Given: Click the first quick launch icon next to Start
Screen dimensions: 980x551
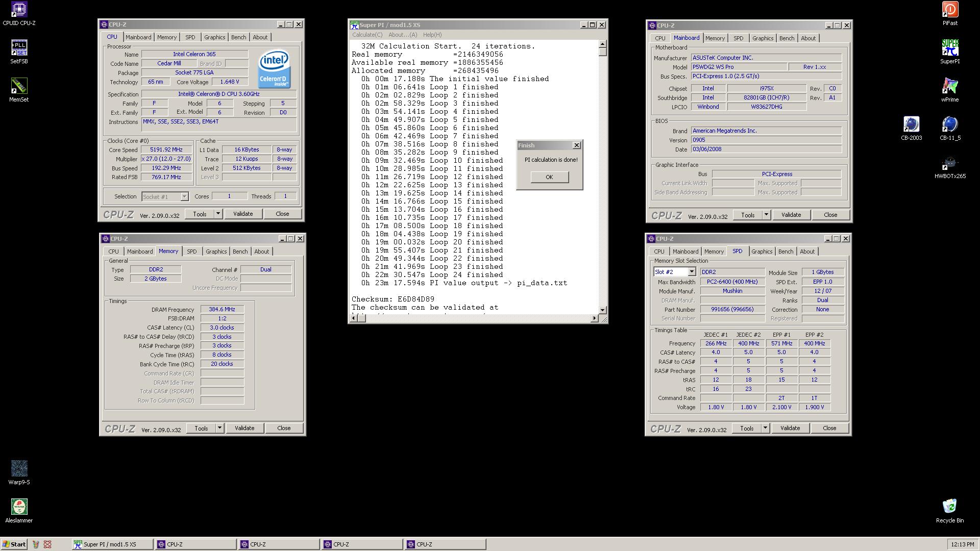Looking at the screenshot, I should pyautogui.click(x=36, y=544).
